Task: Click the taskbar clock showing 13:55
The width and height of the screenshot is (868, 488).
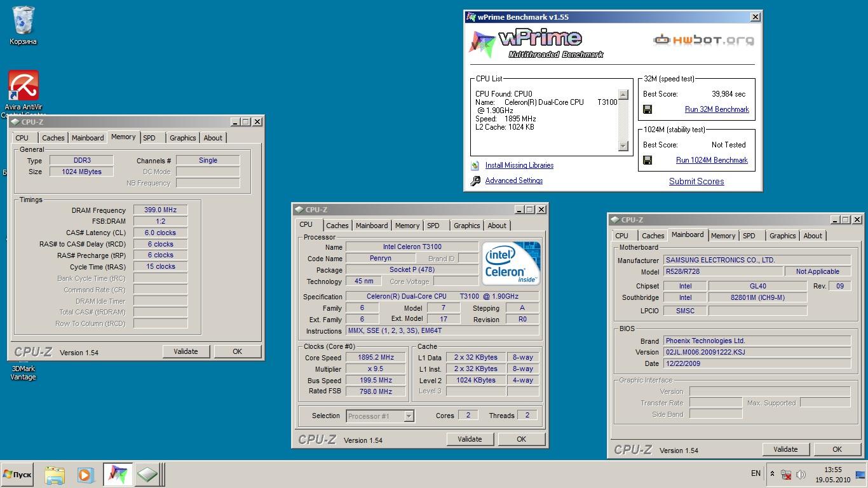Action: [x=833, y=475]
